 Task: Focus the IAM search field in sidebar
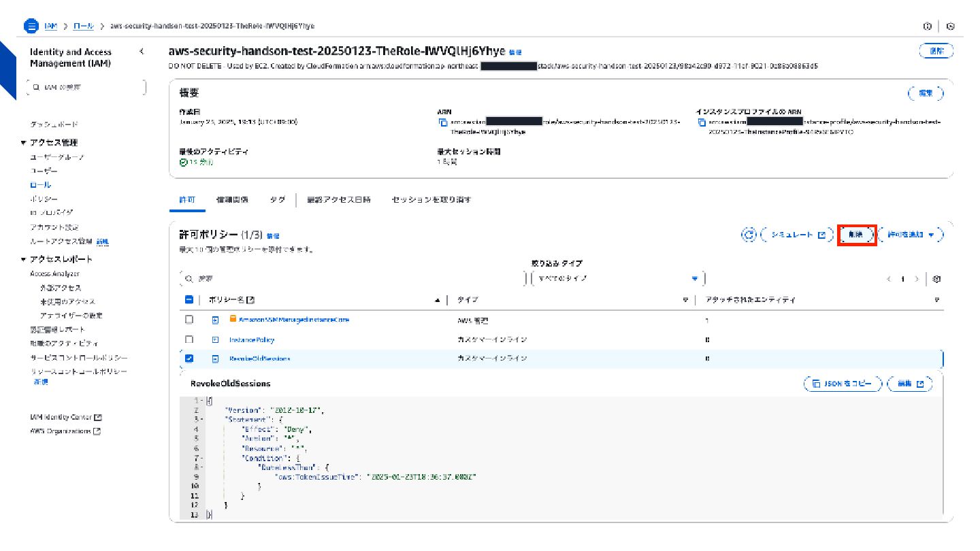point(86,88)
